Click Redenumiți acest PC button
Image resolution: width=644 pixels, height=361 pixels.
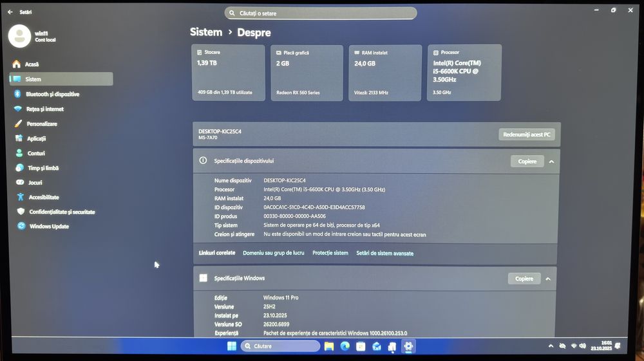tap(527, 134)
